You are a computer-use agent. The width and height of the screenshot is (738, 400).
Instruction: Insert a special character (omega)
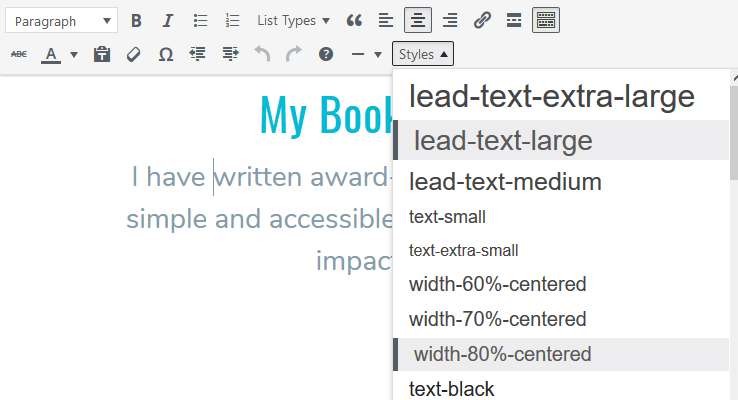[166, 55]
